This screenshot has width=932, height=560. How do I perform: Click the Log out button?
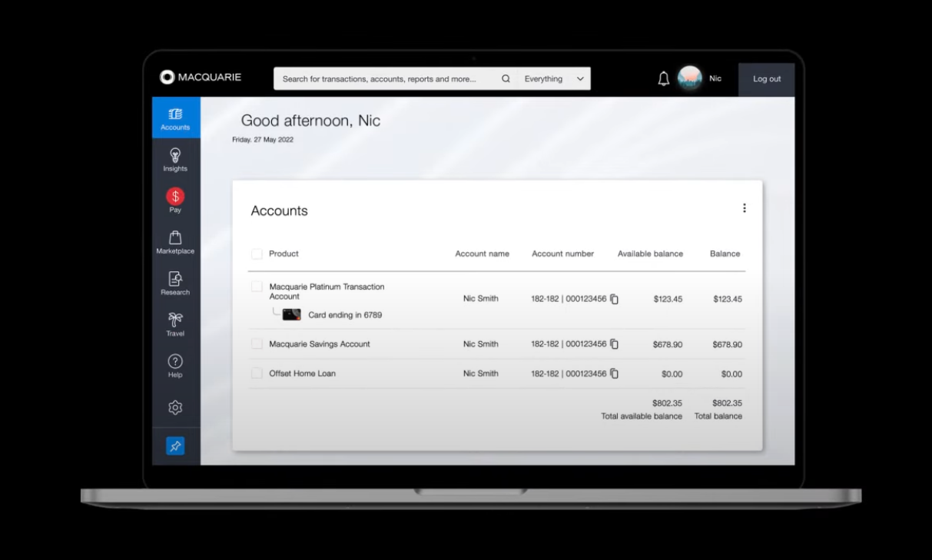click(x=767, y=79)
